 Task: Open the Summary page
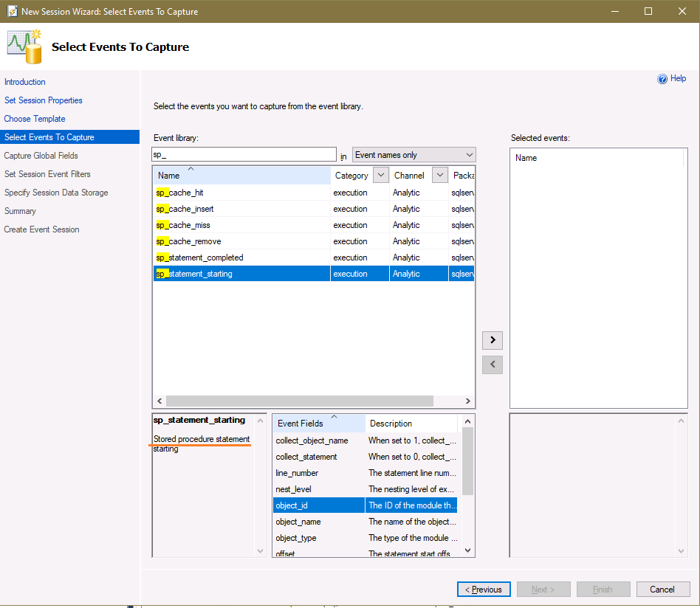click(20, 211)
